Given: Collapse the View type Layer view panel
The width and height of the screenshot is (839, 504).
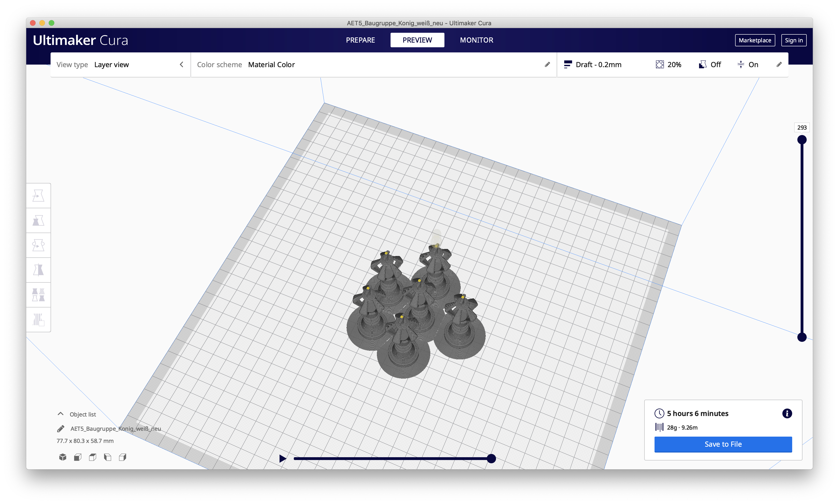Looking at the screenshot, I should pos(181,65).
